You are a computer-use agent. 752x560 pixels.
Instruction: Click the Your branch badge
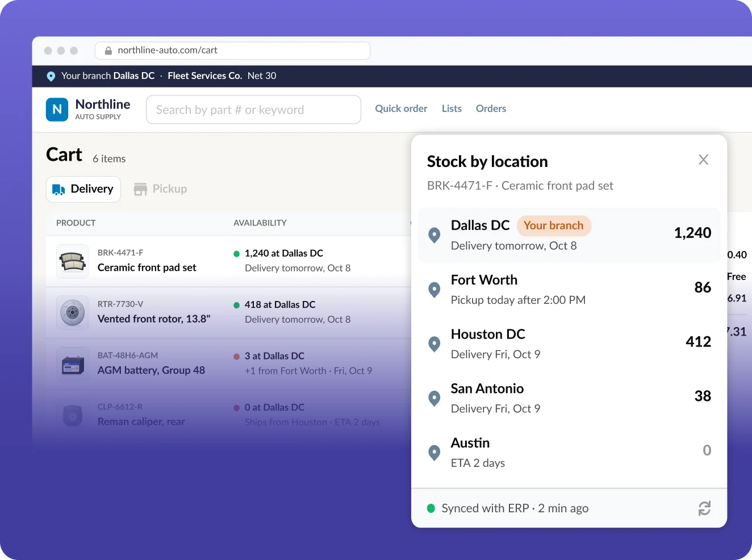[554, 225]
